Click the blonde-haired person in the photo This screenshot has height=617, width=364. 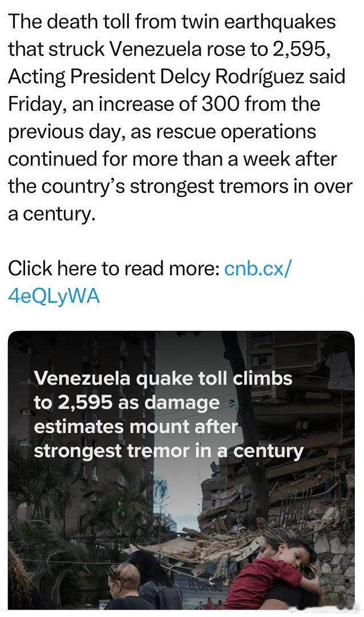(x=125, y=584)
